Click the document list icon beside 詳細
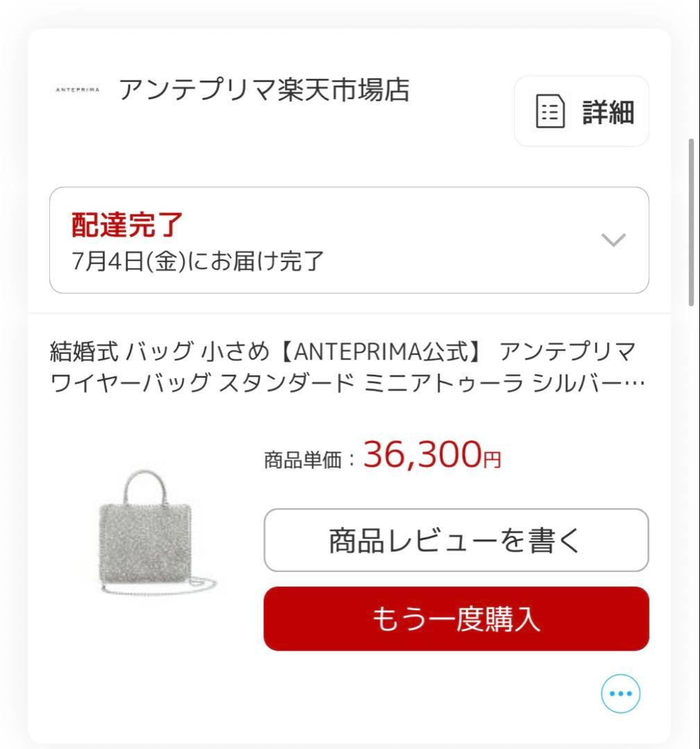 tap(551, 112)
